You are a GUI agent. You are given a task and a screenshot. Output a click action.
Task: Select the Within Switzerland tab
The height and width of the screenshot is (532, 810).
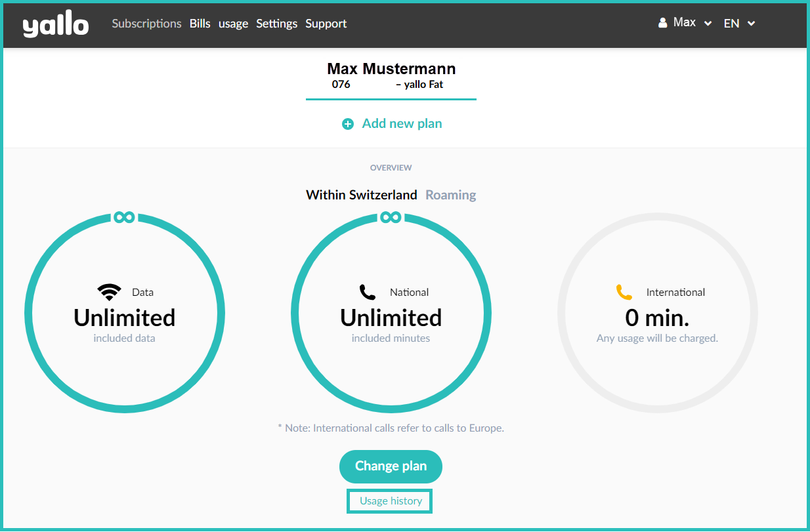pyautogui.click(x=362, y=195)
